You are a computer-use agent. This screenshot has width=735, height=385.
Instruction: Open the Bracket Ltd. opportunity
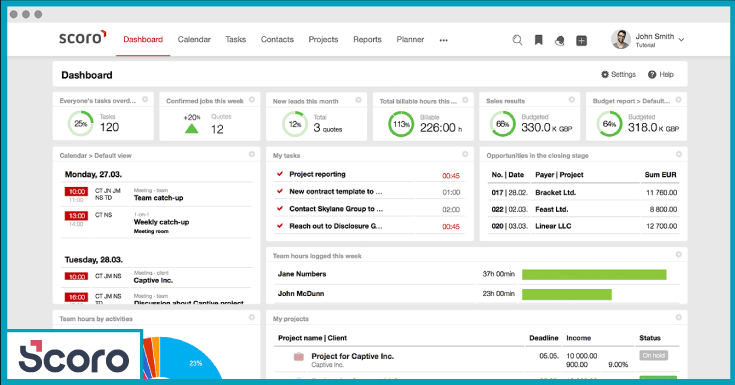coord(555,193)
